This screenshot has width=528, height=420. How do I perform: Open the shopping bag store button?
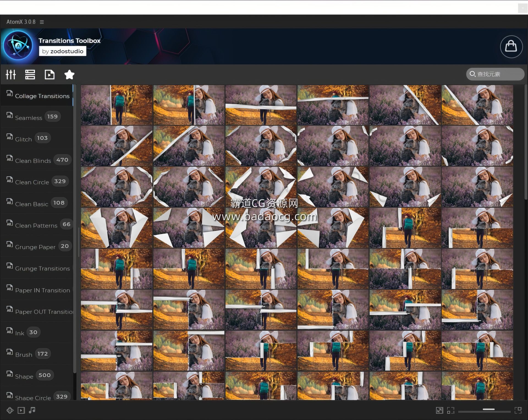511,46
